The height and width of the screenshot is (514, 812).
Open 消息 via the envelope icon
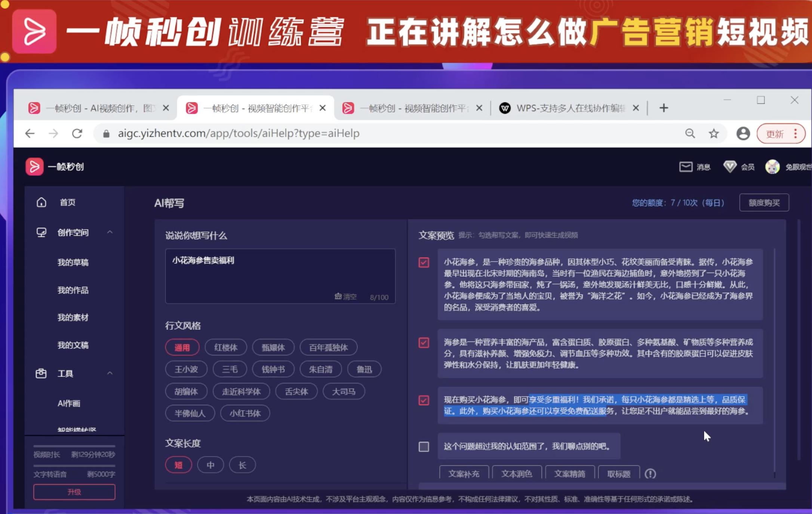(x=686, y=167)
